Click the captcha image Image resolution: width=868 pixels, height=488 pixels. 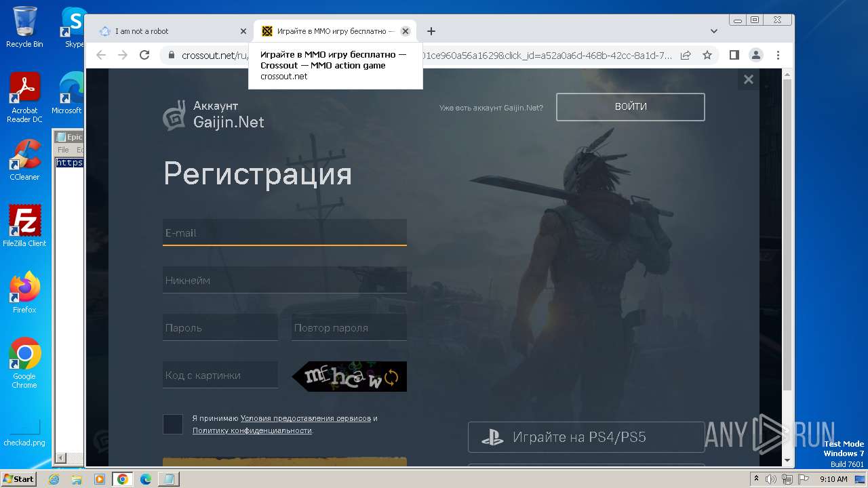[x=349, y=376]
